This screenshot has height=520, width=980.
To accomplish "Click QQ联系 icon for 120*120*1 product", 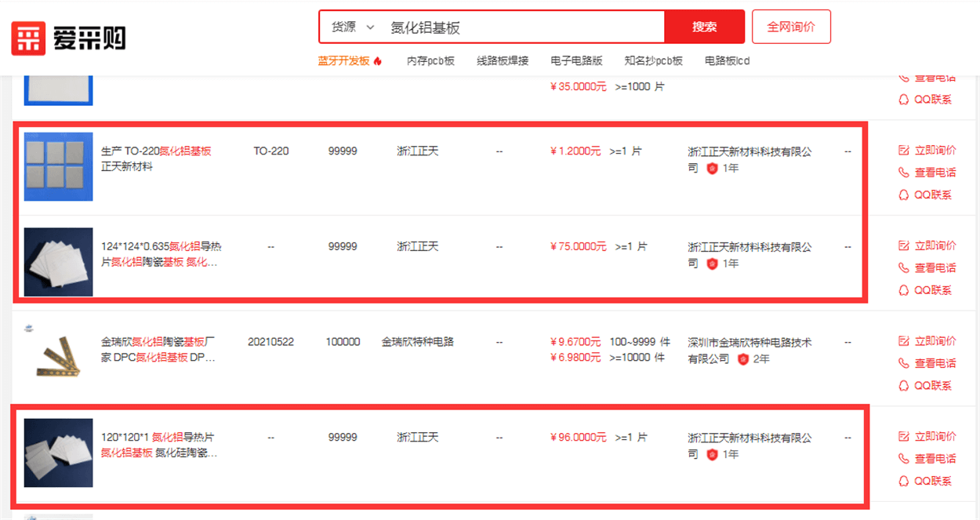I will (904, 481).
